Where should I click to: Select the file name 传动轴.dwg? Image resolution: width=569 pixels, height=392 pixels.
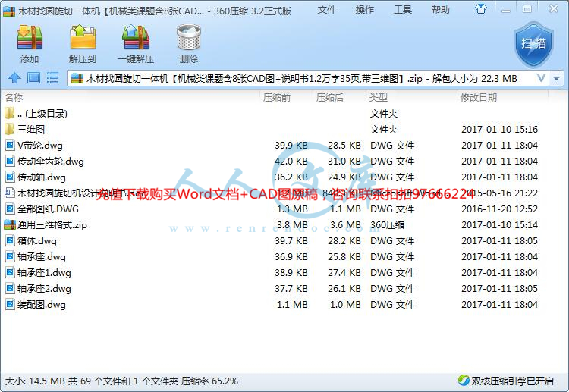tap(42, 177)
